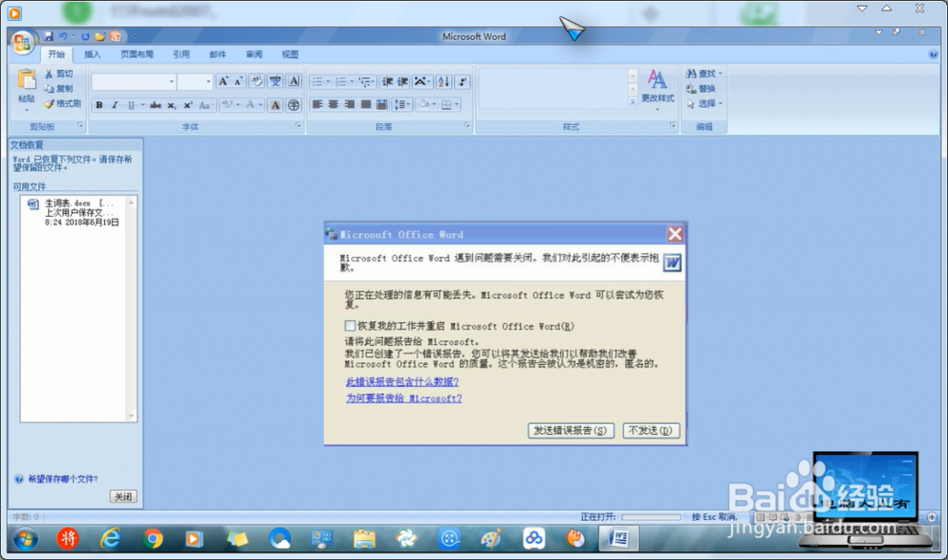Click the Format Painter (格式刷) brush

[49, 104]
